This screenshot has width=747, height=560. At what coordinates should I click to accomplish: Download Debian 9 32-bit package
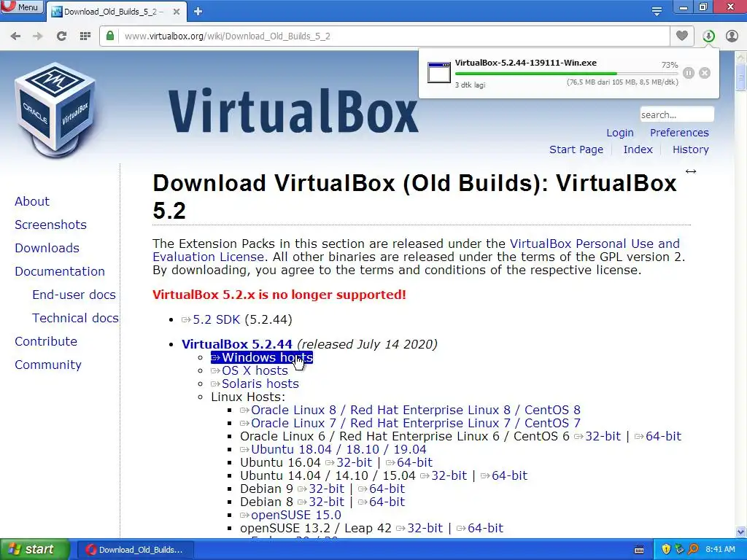321,489
